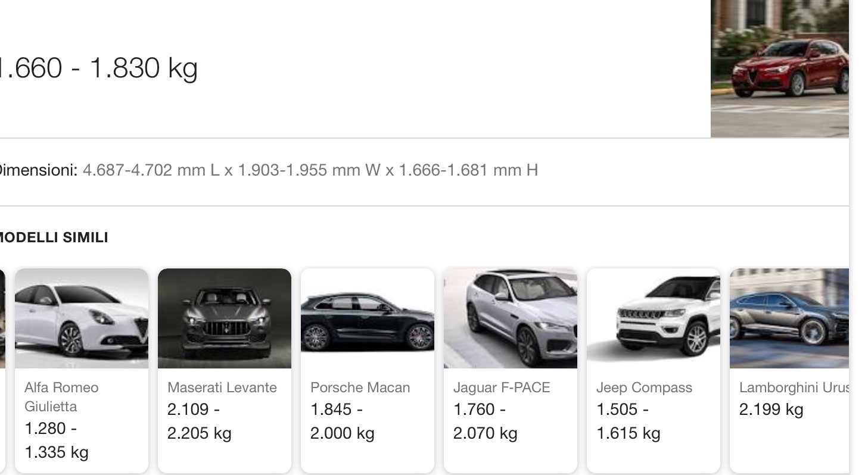
Task: Select the Jaguar F-PACE label
Action: [502, 387]
